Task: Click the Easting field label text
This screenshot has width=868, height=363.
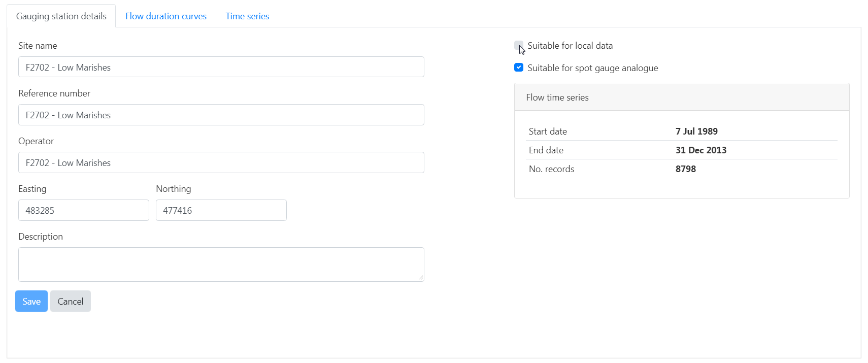Action: coord(32,189)
